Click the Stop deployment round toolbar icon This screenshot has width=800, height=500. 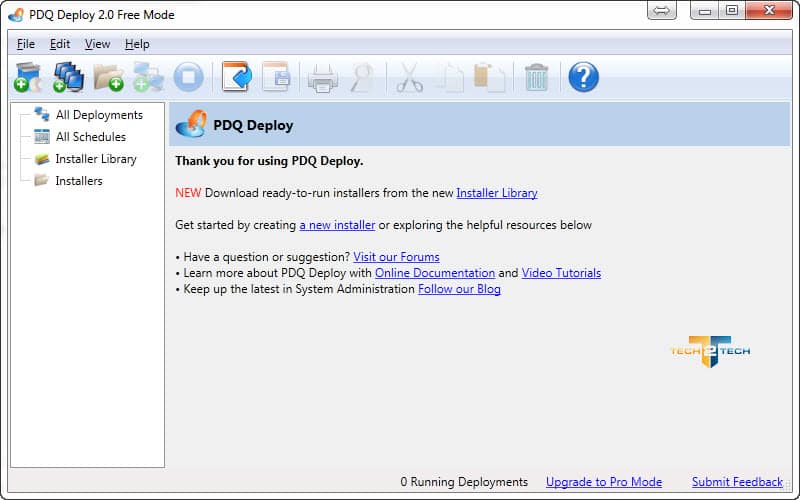coord(188,77)
